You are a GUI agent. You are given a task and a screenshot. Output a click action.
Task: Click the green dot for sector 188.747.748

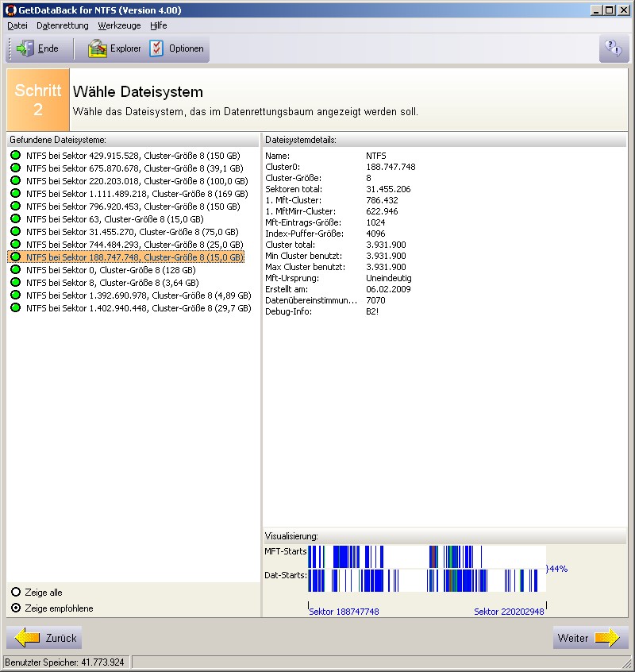(x=15, y=257)
